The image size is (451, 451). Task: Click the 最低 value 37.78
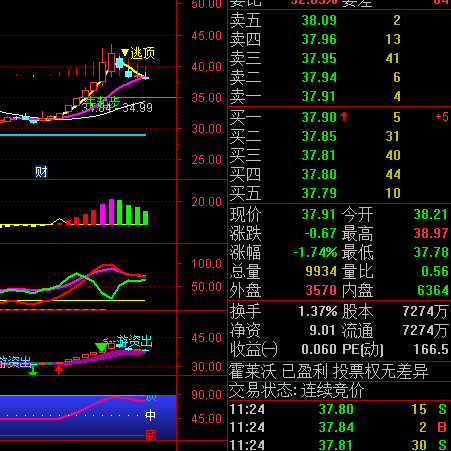point(430,252)
